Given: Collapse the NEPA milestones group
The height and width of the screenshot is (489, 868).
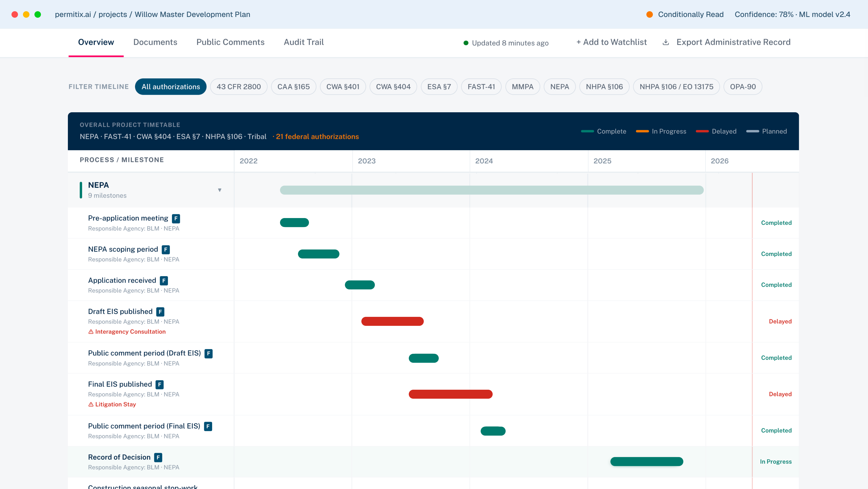Looking at the screenshot, I should pos(220,190).
